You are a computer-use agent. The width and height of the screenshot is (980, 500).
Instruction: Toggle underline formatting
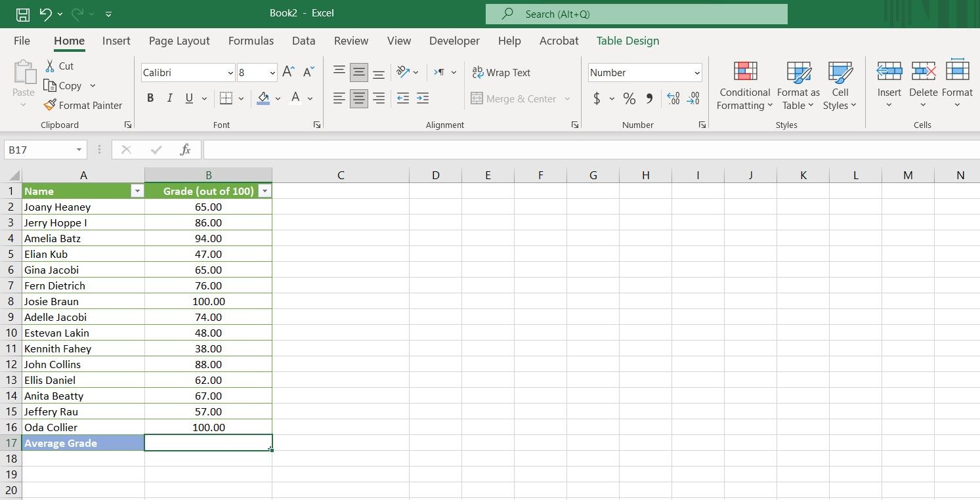click(x=188, y=97)
